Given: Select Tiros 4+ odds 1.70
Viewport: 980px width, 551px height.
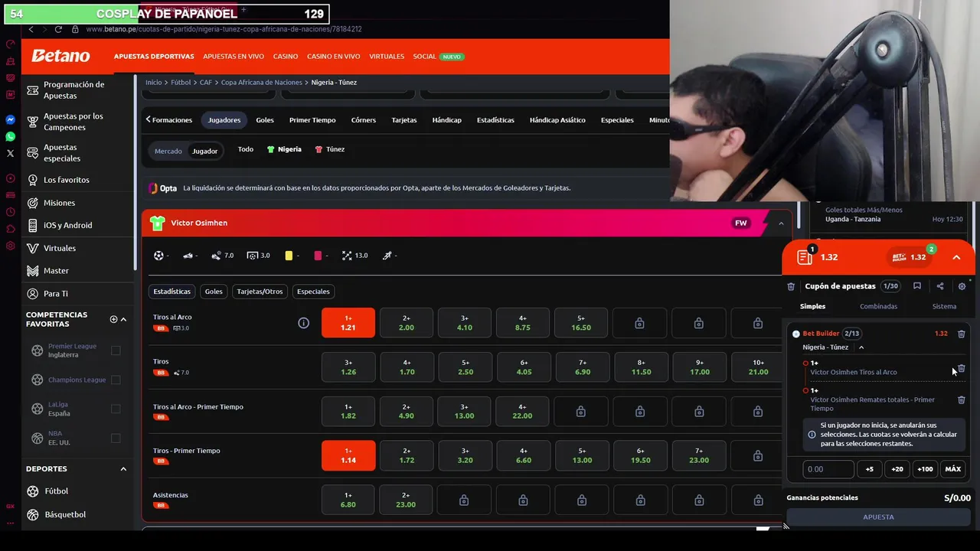Looking at the screenshot, I should tap(407, 367).
